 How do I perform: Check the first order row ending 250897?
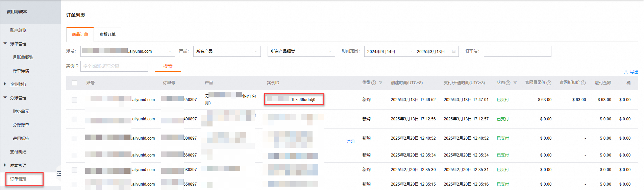click(74, 100)
